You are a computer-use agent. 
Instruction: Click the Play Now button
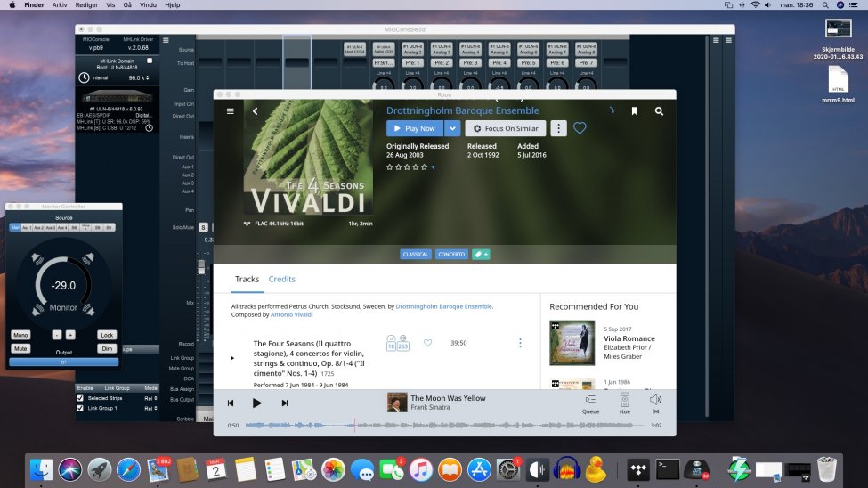coord(415,128)
